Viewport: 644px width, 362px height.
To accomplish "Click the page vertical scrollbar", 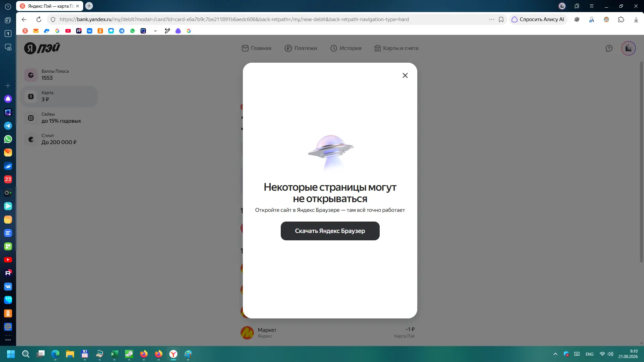I will (641, 162).
